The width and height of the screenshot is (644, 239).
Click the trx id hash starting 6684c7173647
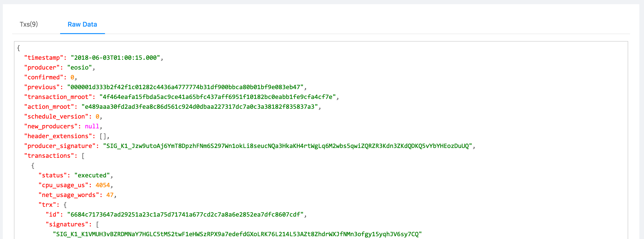tap(185, 214)
